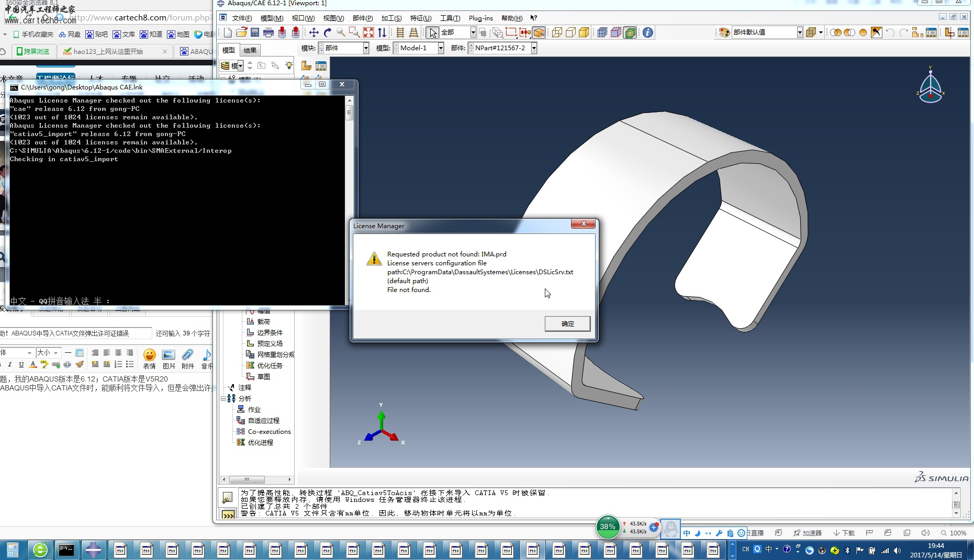Open the Query information tool

pos(648,32)
